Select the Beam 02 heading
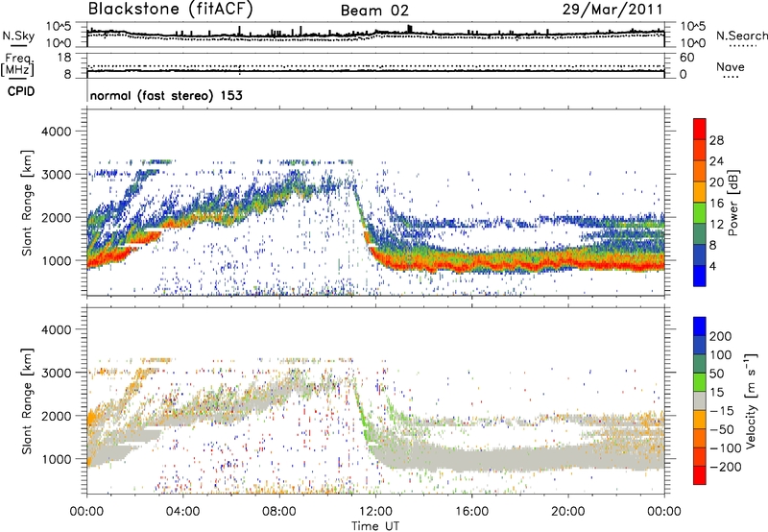This screenshot has height=532, width=768. coord(374,11)
